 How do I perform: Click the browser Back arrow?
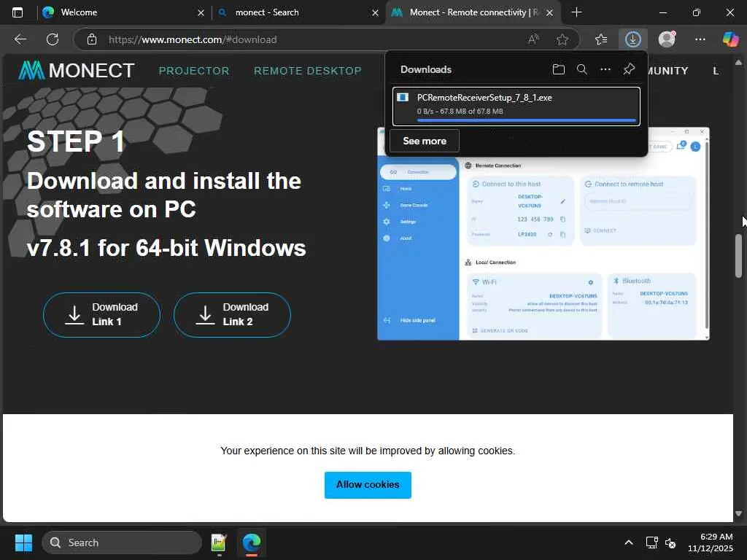click(20, 39)
